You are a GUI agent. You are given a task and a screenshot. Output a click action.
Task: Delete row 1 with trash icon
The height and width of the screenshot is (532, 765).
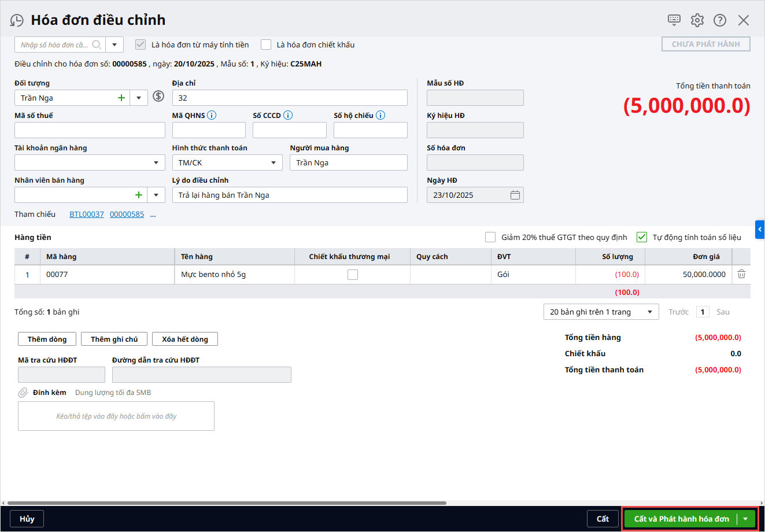[741, 274]
